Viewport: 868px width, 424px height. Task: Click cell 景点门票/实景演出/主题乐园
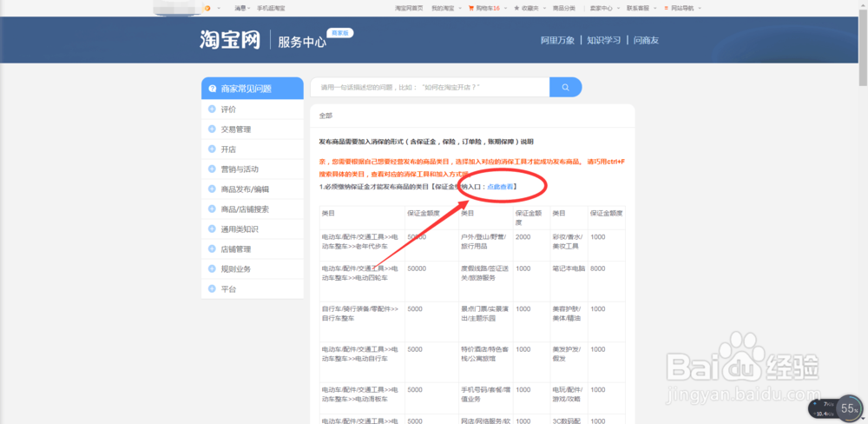(485, 322)
